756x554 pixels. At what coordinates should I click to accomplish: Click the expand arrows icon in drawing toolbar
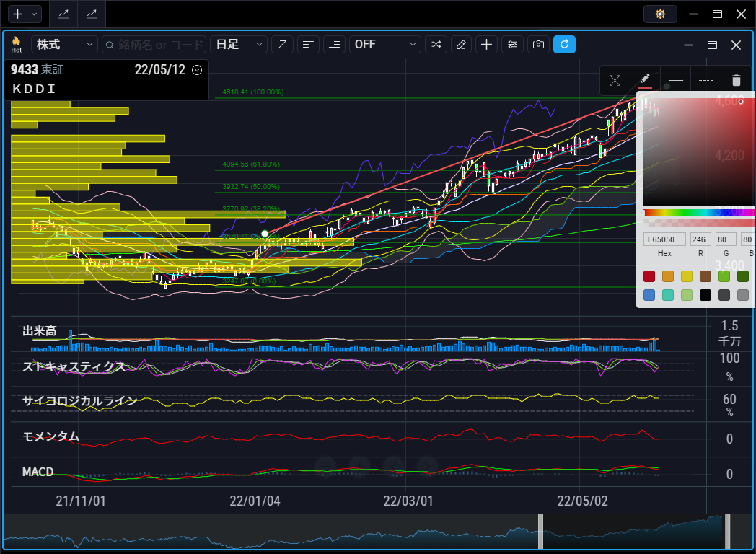tap(615, 81)
